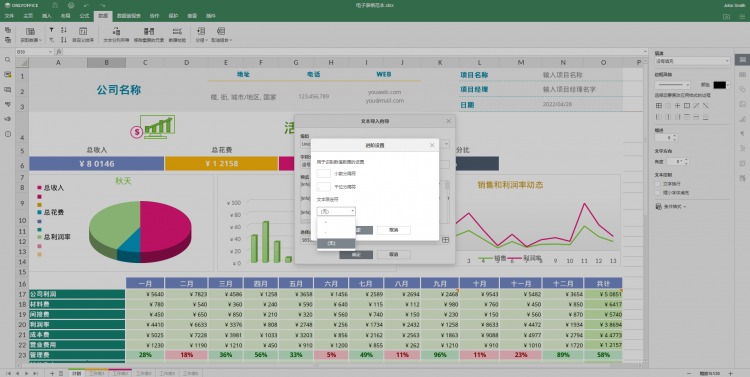750x377 pixels.
Task: Open the 分组 dropdown in the ribbon
Action: pos(201,34)
